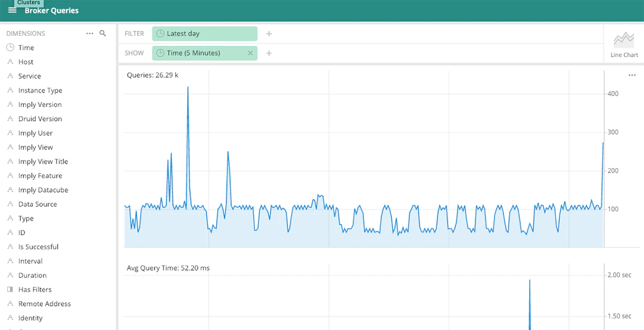This screenshot has width=644, height=330.
Task: Add a new filter with plus icon
Action: pyautogui.click(x=269, y=34)
